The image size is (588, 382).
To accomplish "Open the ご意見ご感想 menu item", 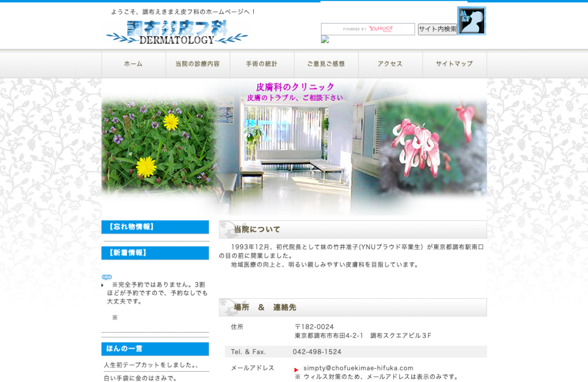I will pos(326,64).
